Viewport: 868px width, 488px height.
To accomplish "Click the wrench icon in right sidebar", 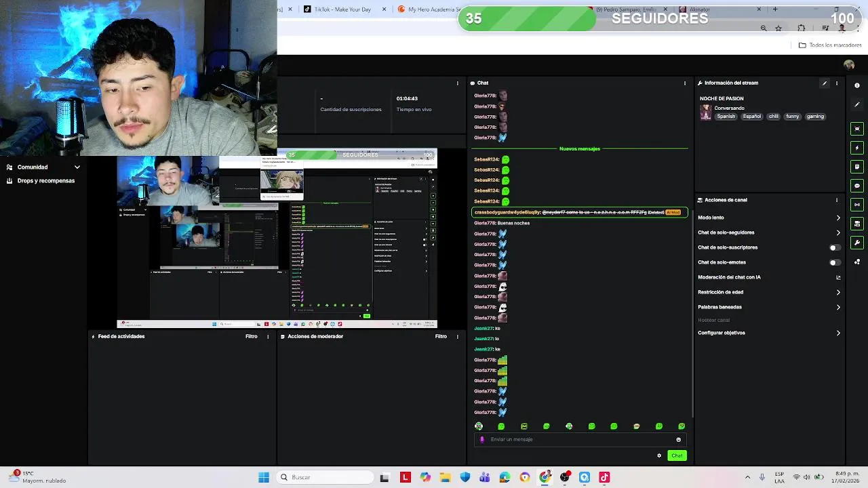I will [x=857, y=243].
